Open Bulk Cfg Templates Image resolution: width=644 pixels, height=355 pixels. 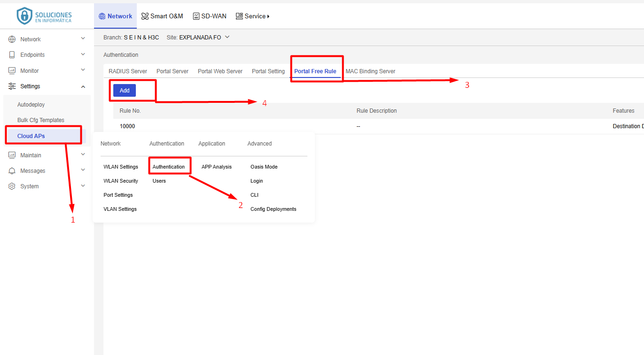pyautogui.click(x=41, y=120)
